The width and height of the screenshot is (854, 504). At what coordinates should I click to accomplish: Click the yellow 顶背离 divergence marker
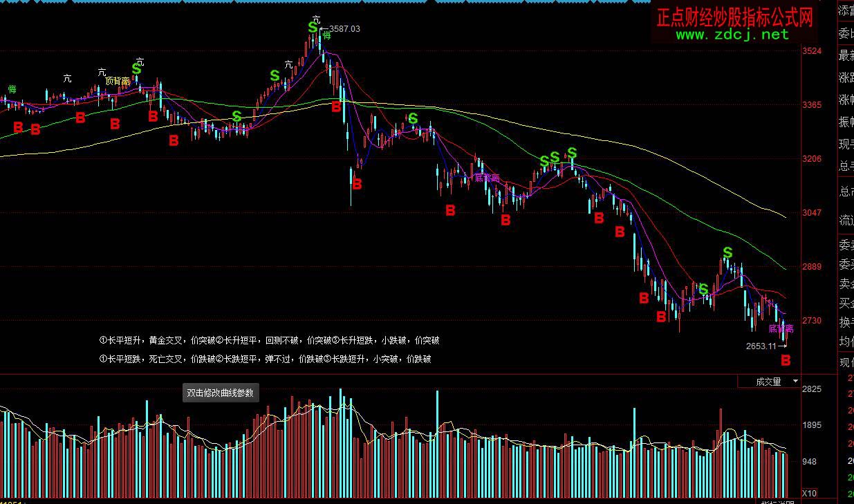[118, 81]
